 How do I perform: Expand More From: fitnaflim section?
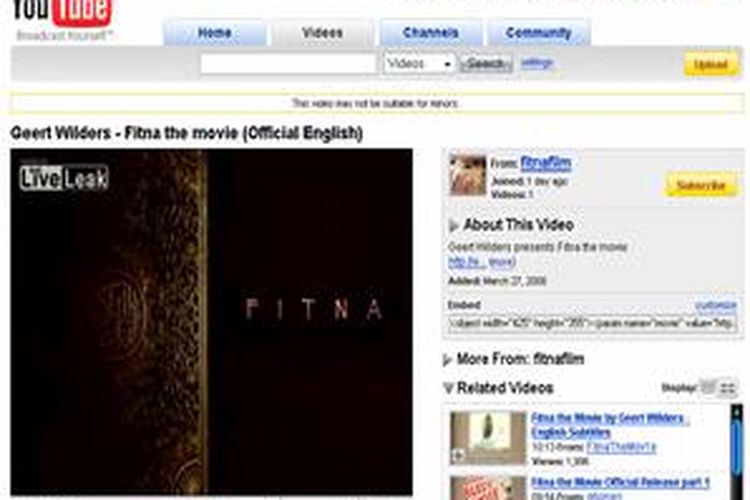[x=514, y=359]
